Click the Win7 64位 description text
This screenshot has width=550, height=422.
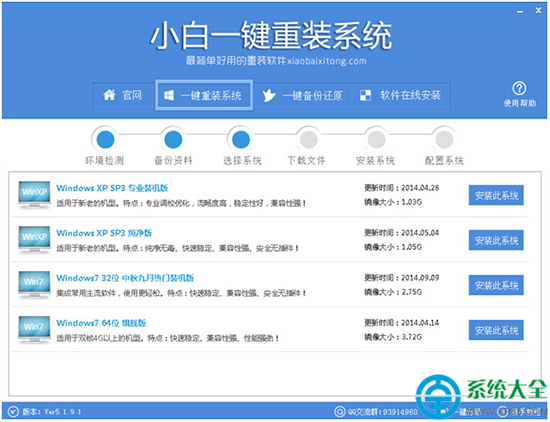[168, 338]
